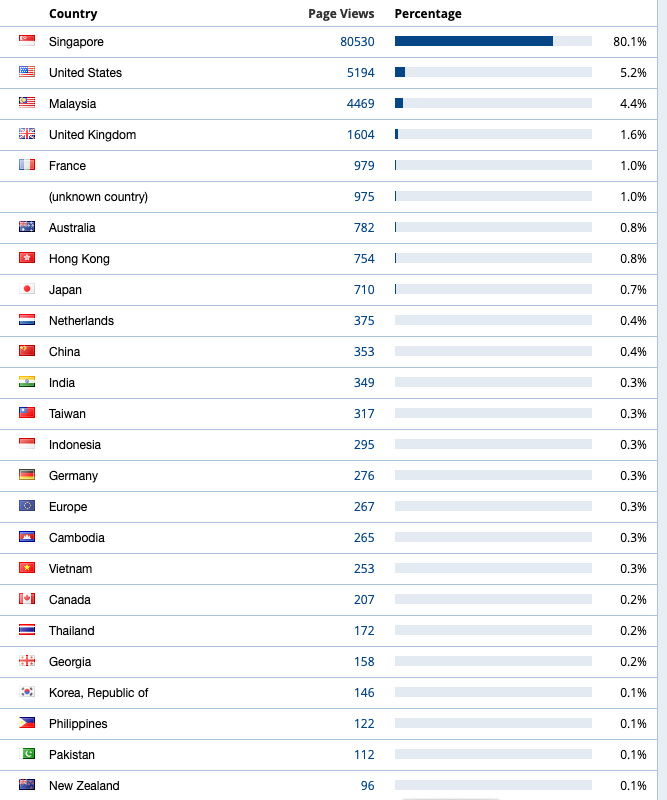Click the United States flag icon
Viewport: 667px width, 800px height.
pos(27,72)
